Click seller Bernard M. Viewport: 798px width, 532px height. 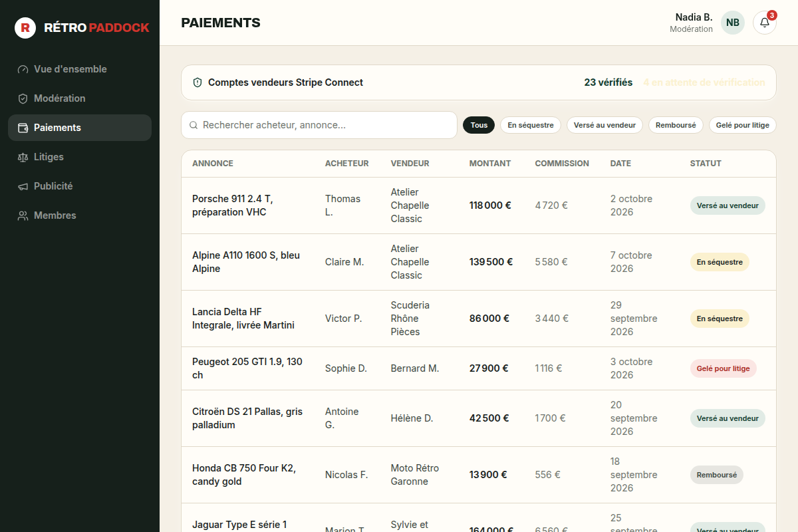point(415,368)
